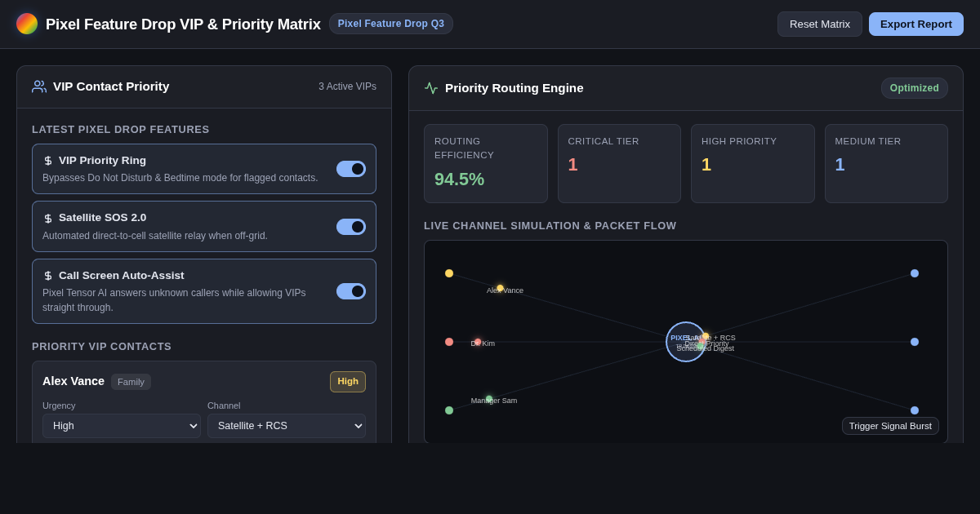Toggle Call Screen Auto-Assist off
This screenshot has width=980, height=514.
(351, 291)
